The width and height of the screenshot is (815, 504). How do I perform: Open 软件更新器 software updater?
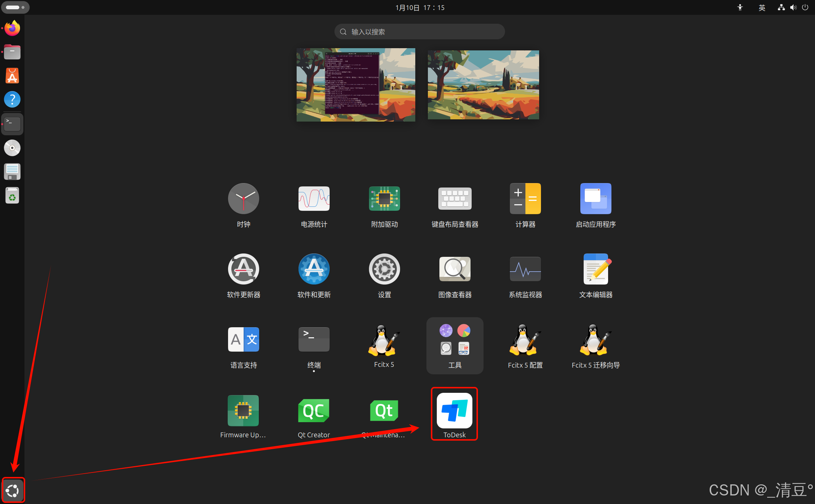click(x=243, y=270)
